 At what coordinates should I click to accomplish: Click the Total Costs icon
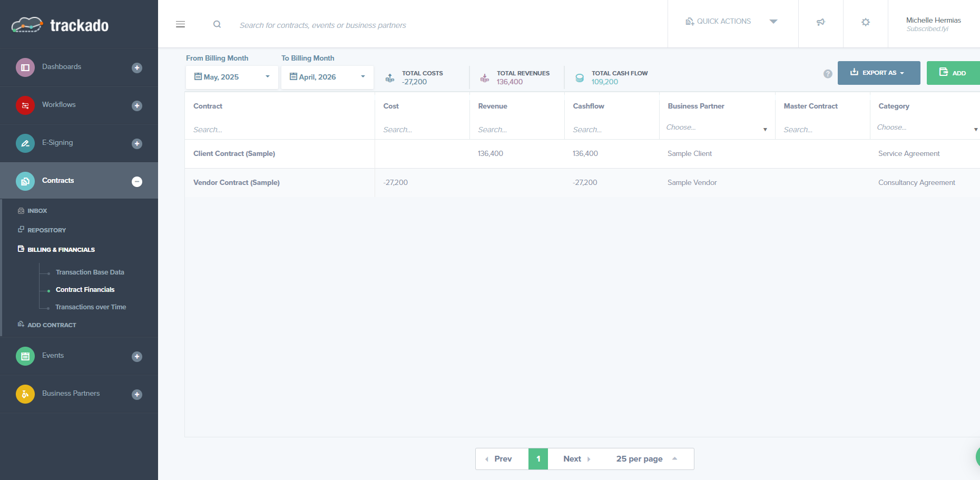click(390, 78)
